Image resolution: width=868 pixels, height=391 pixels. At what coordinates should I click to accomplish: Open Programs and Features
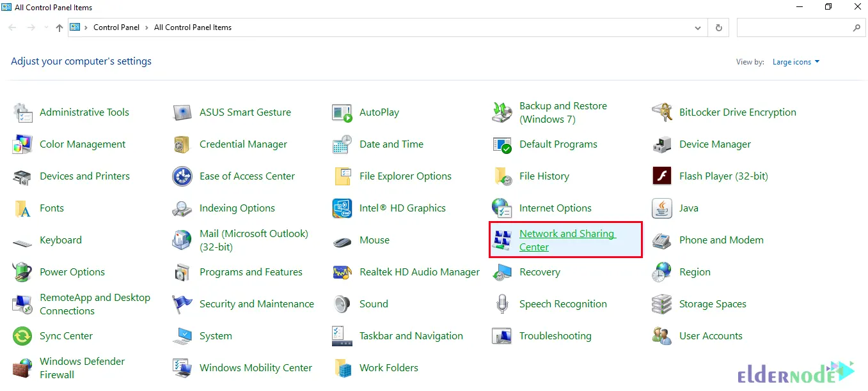click(x=252, y=272)
